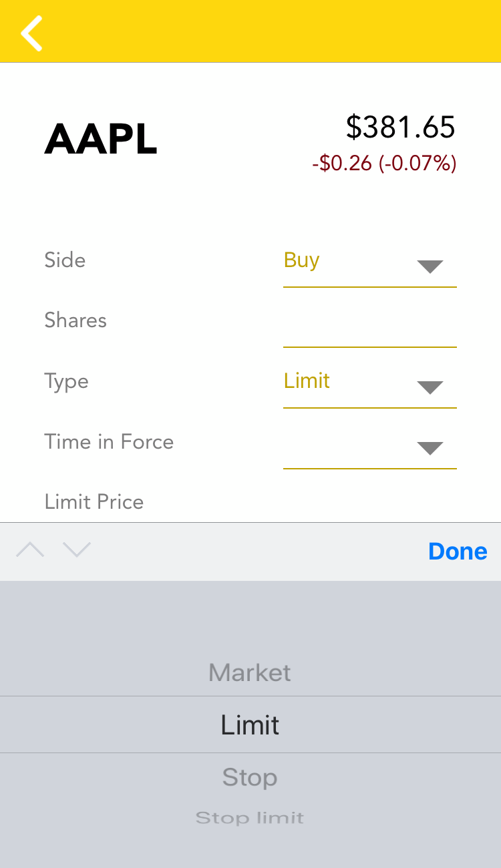Tap the Time in Force label
Screen dimensions: 501x868
tap(109, 442)
